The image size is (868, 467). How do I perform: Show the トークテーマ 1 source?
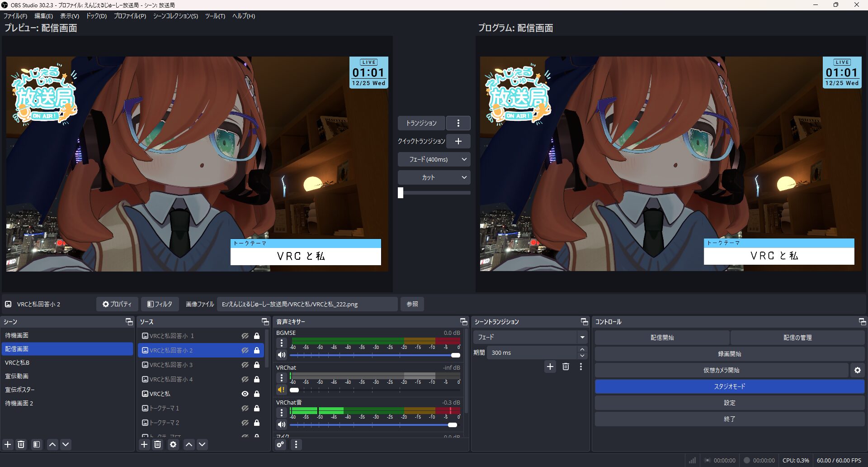[245, 408]
